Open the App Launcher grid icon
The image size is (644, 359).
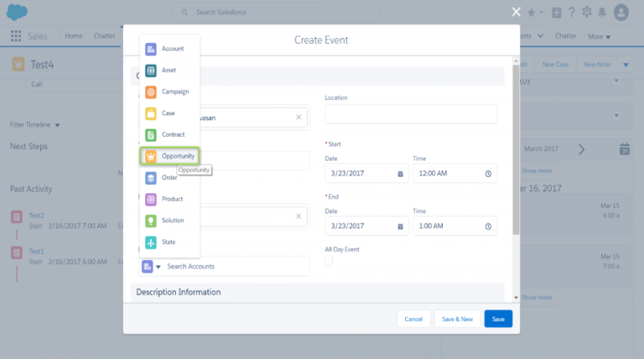[x=16, y=36]
